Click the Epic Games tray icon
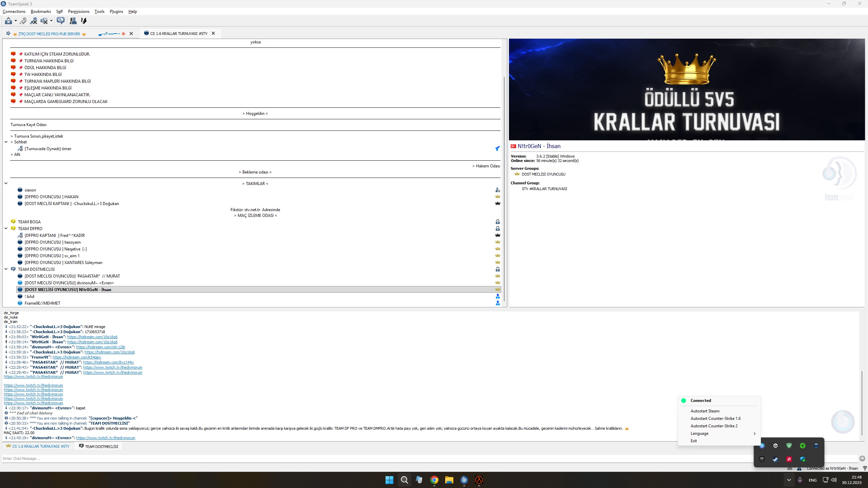 point(762,459)
